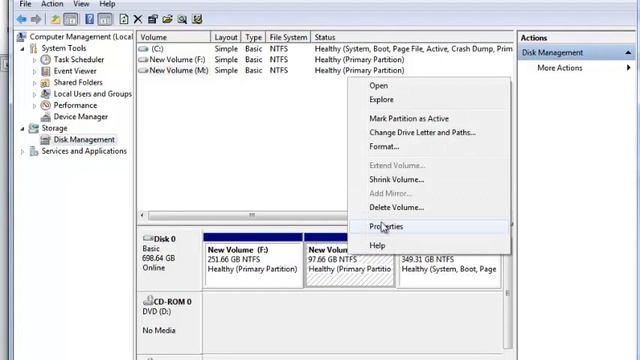The height and width of the screenshot is (360, 640).
Task: Toggle the Show/Hide Action Pane toolbar icon
Action: tap(105, 19)
